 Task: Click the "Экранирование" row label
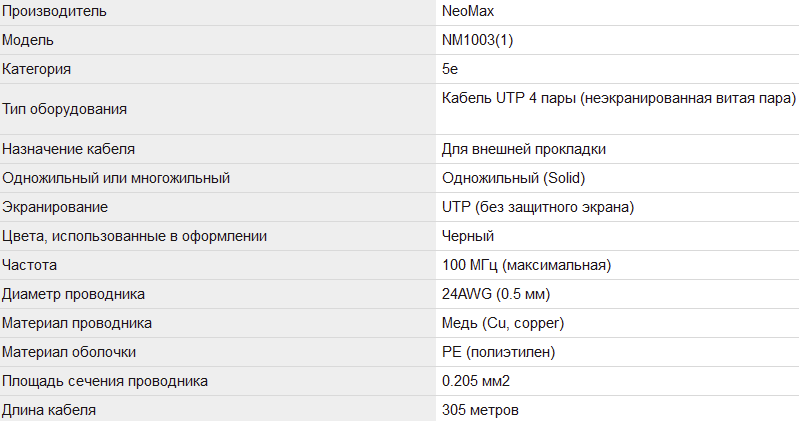click(x=55, y=207)
